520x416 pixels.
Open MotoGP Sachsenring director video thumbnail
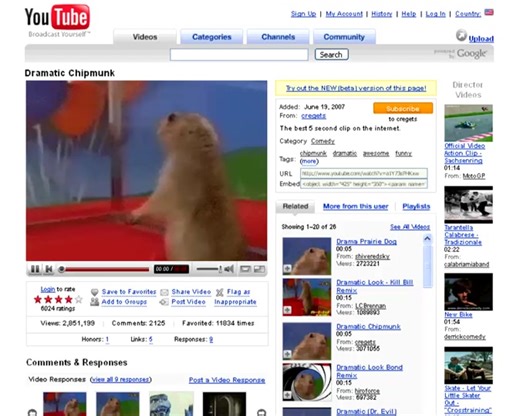pyautogui.click(x=468, y=123)
